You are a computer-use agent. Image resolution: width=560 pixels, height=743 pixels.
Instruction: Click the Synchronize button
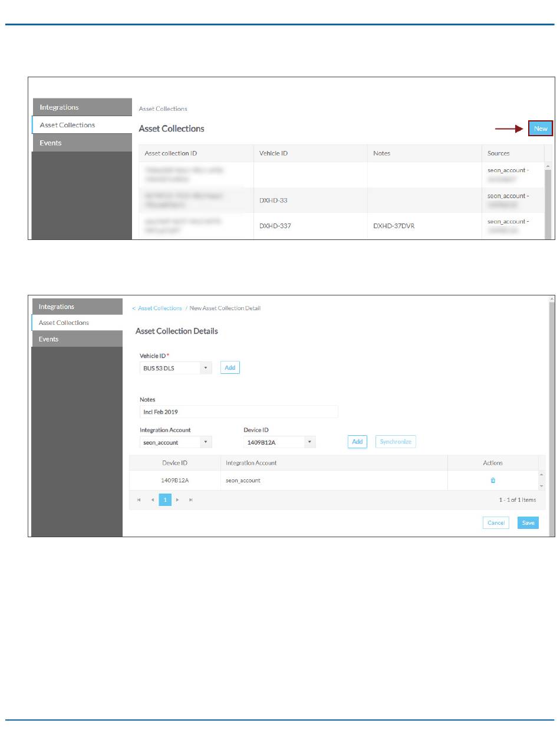pyautogui.click(x=396, y=442)
